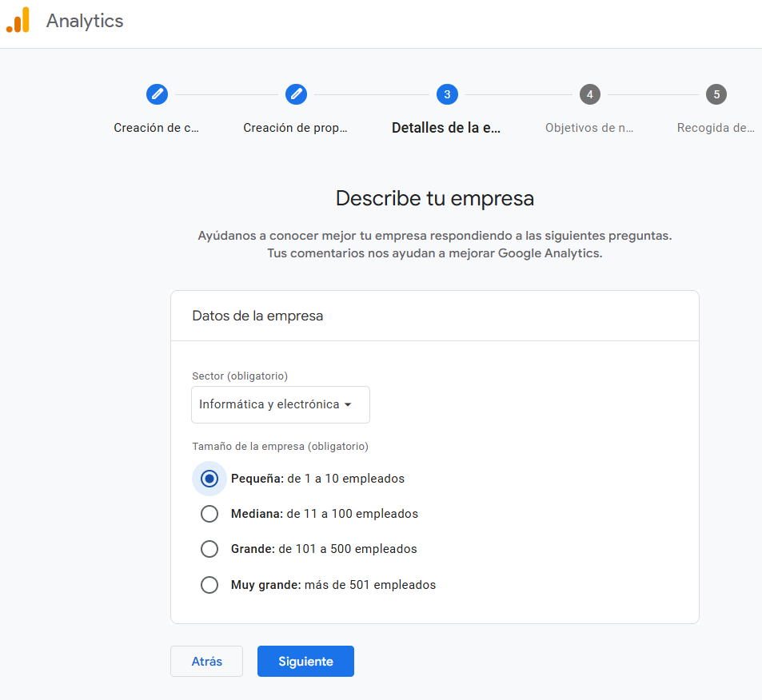Click the step 1 pencil edit icon

pos(157,94)
